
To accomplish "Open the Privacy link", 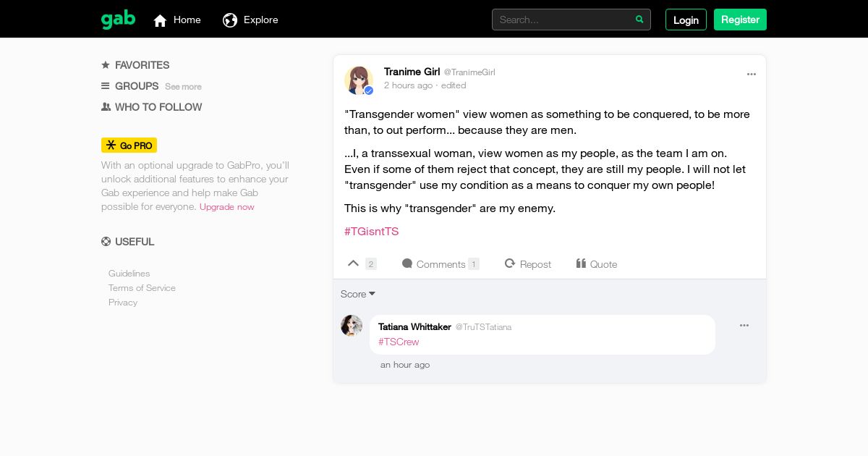I will 123,303.
